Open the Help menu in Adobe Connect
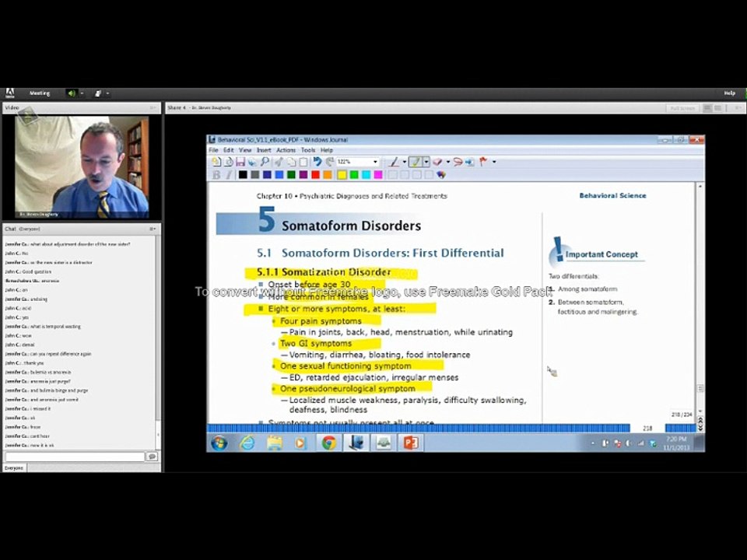This screenshot has width=747, height=560. (x=729, y=93)
